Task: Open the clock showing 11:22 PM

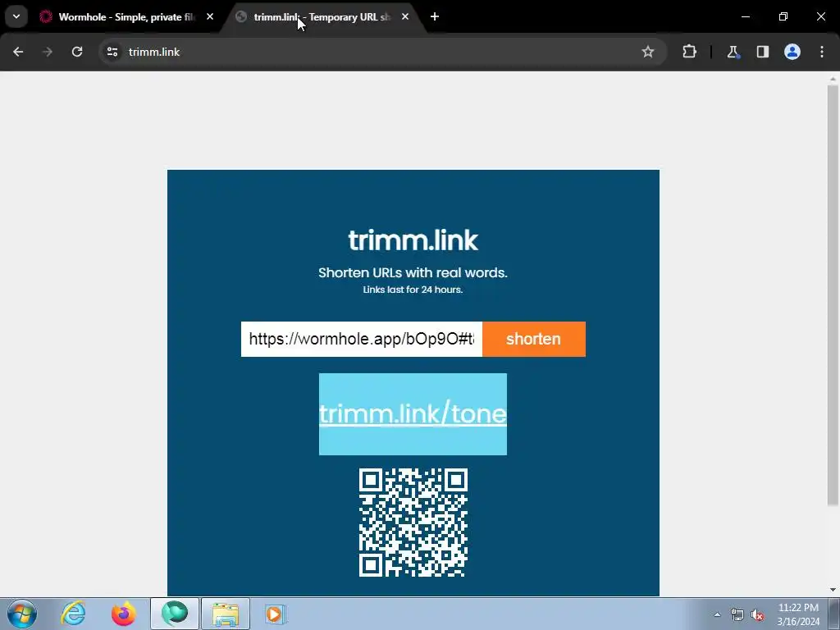Action: pyautogui.click(x=798, y=614)
